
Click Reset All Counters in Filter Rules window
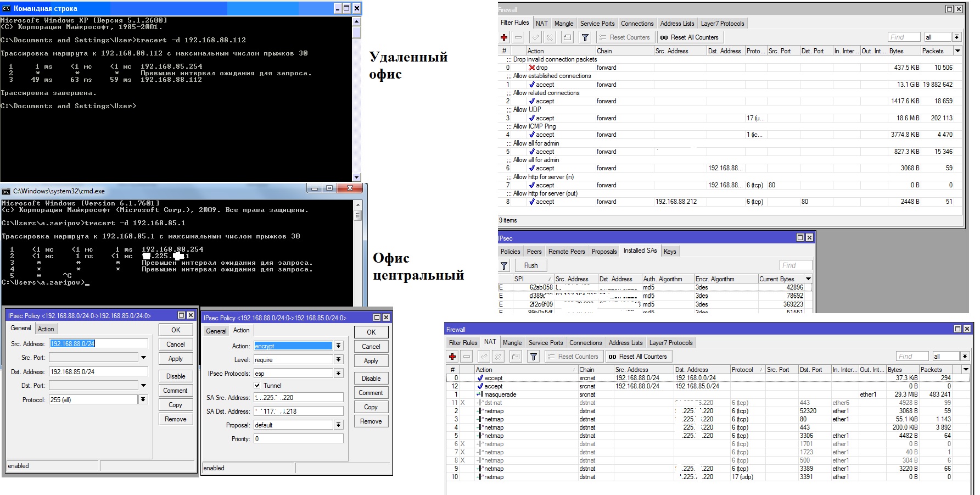click(x=690, y=37)
